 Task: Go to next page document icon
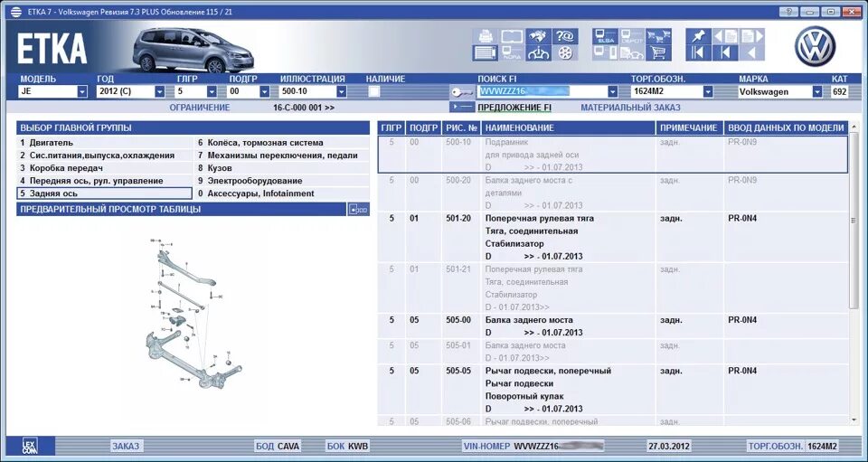click(x=751, y=36)
